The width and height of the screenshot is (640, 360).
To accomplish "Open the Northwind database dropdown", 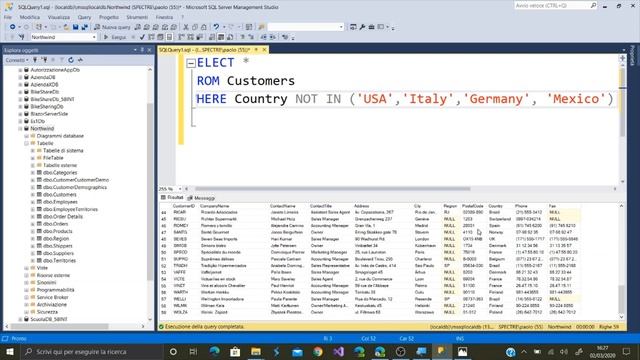I will click(x=94, y=37).
